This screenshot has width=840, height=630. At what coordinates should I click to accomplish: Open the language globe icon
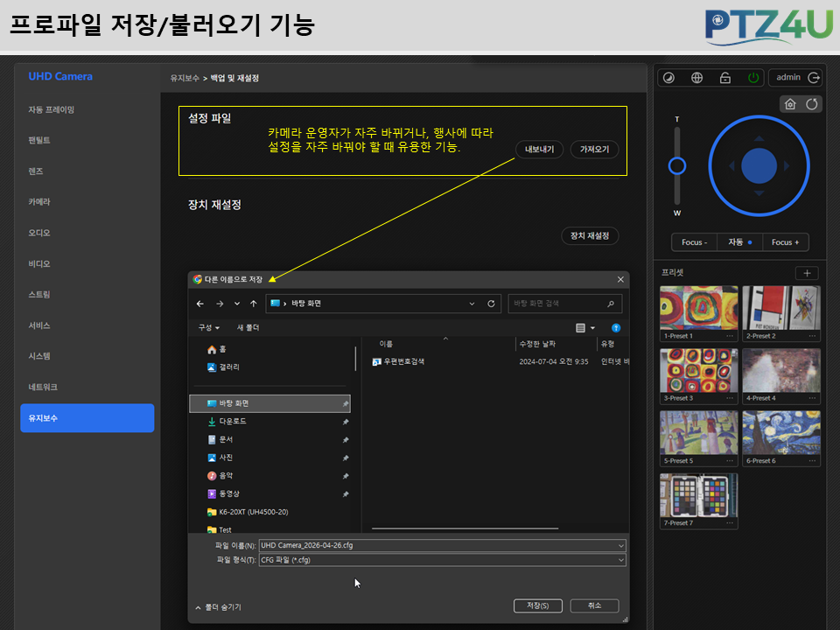click(697, 78)
